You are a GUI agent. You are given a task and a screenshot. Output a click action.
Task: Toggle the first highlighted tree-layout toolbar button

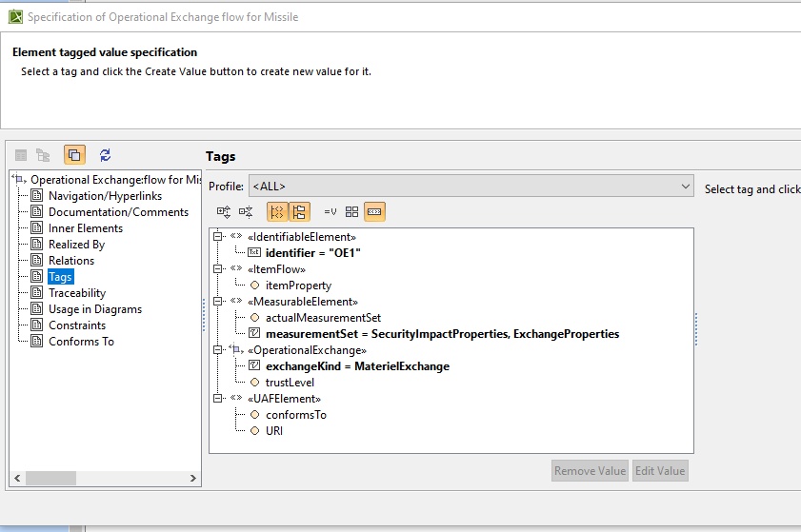pyautogui.click(x=276, y=212)
